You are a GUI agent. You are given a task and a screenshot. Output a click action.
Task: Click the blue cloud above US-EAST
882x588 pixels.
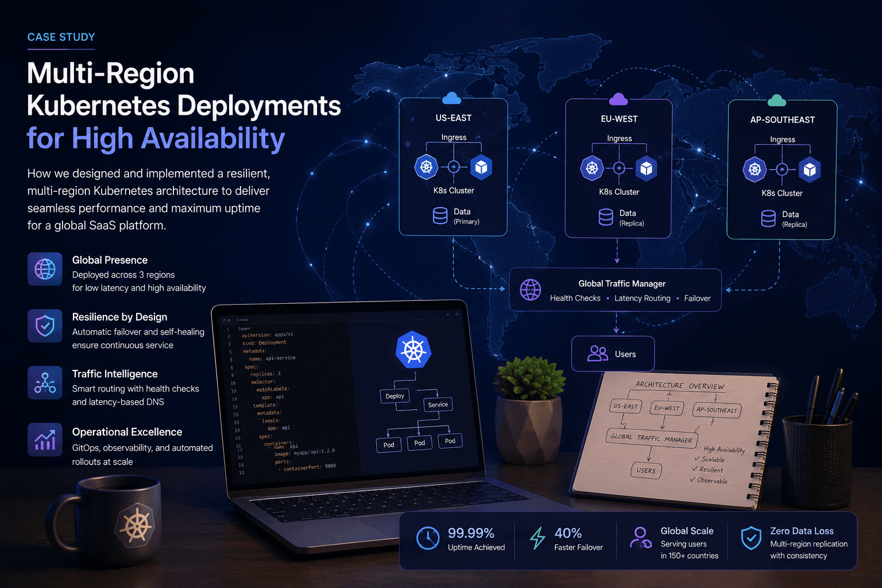coord(452,98)
